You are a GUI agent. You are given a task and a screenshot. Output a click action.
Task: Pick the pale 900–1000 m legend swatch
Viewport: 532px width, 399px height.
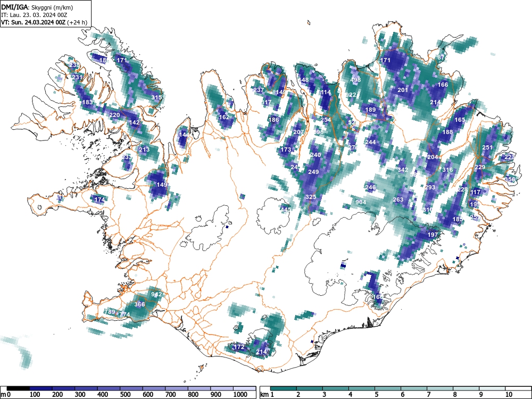[222, 388]
